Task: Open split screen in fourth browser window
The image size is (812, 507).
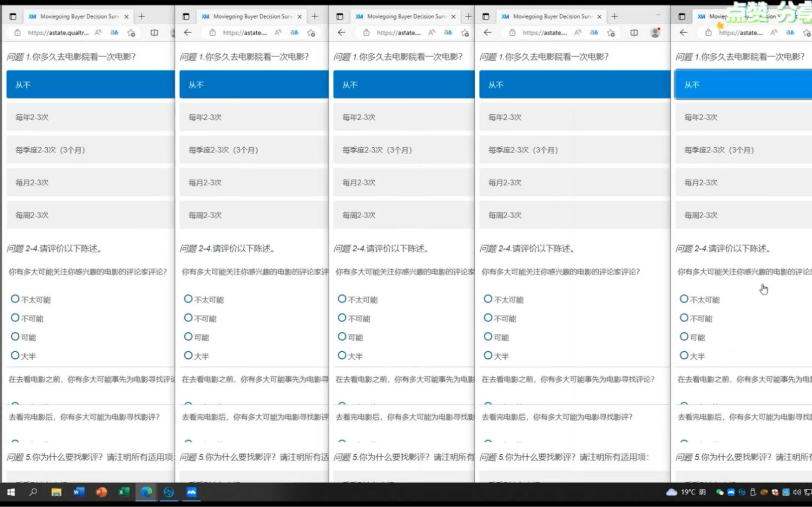Action: [x=634, y=32]
